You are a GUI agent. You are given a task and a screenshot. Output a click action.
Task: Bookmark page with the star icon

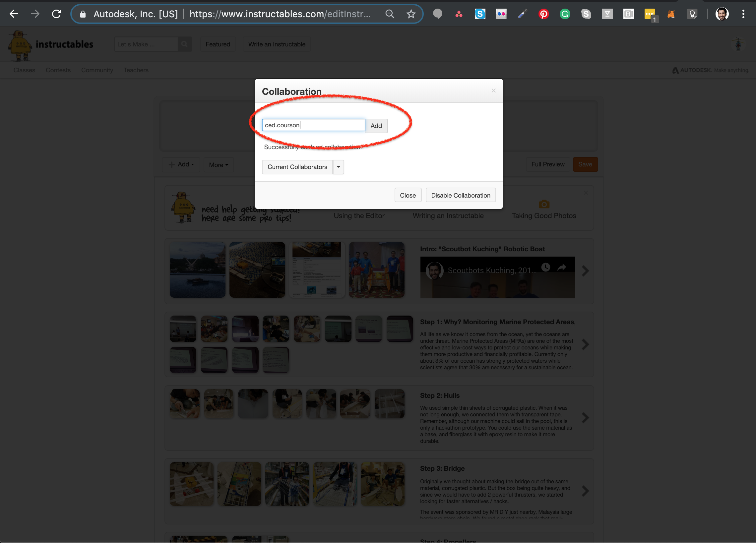tap(411, 14)
